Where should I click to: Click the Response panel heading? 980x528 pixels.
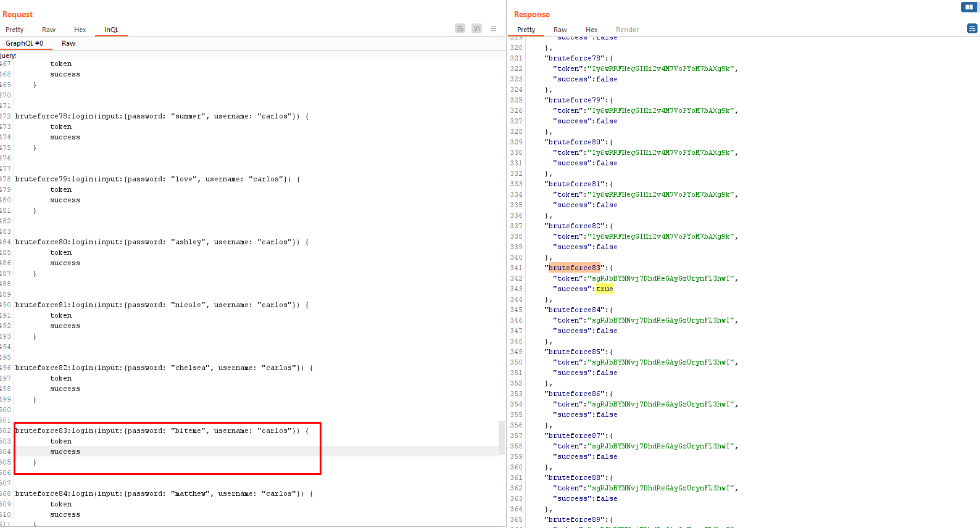coord(532,14)
